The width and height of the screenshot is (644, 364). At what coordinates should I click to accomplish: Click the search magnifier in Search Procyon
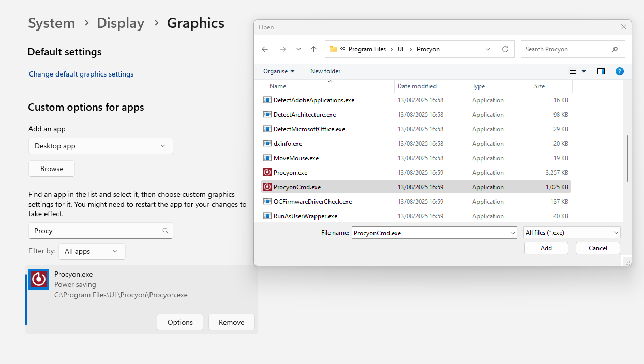click(615, 49)
